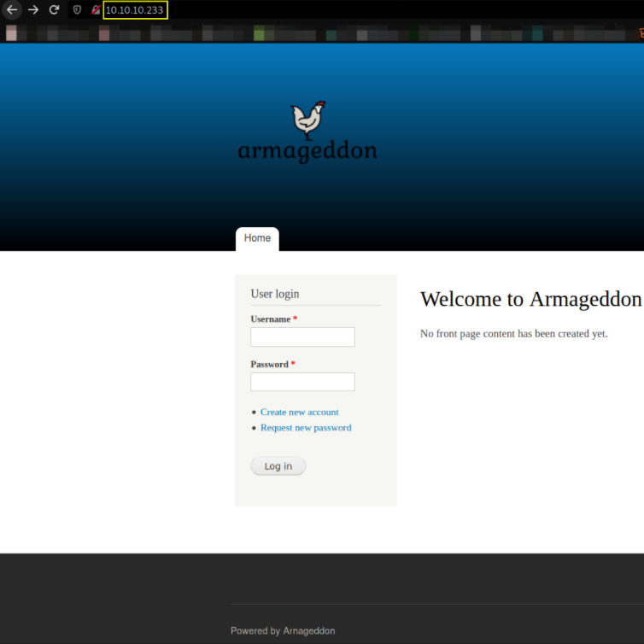The height and width of the screenshot is (644, 644).
Task: Click the Log in button
Action: click(x=278, y=466)
